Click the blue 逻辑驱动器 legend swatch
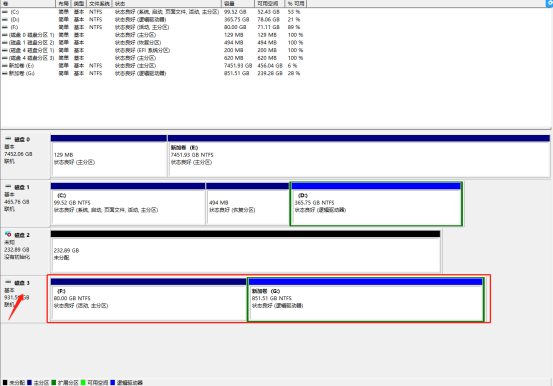553x386 pixels. tap(113, 382)
